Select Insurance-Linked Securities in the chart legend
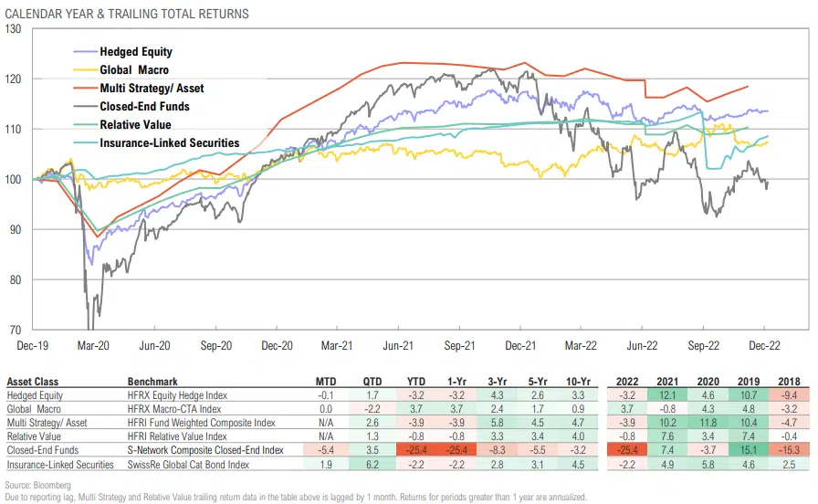 169,143
